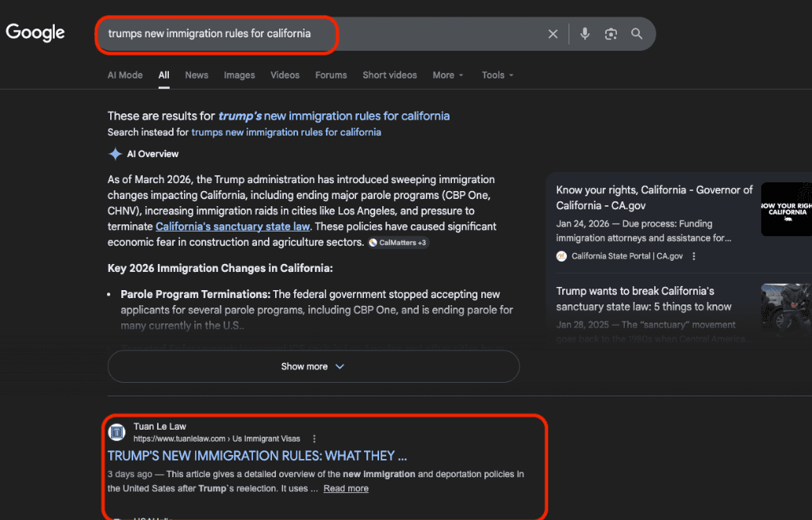Search instead for original trumps query
This screenshot has width=812, height=520.
tap(286, 132)
